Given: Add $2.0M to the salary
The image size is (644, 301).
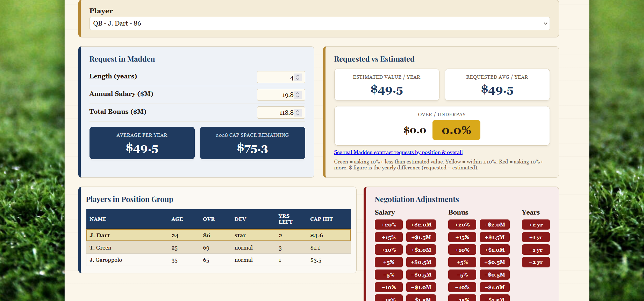Looking at the screenshot, I should tap(421, 225).
